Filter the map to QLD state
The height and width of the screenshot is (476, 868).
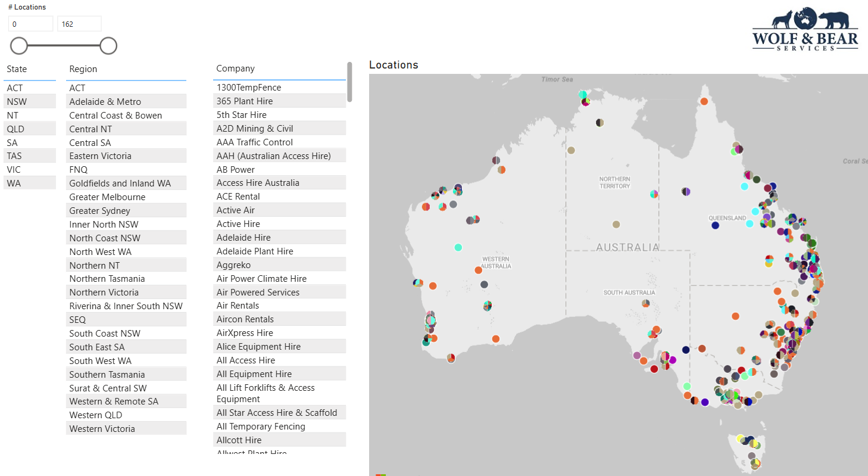click(30, 129)
